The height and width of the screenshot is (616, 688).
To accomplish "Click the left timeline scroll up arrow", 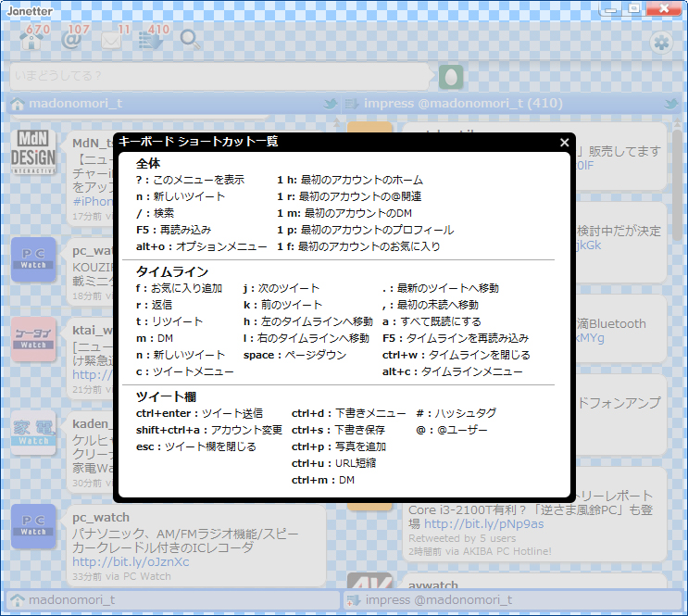I will (x=336, y=122).
